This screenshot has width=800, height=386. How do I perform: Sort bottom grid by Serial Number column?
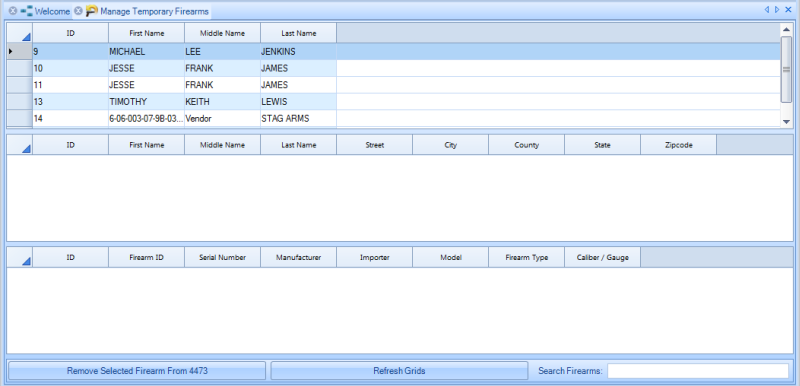(x=222, y=257)
